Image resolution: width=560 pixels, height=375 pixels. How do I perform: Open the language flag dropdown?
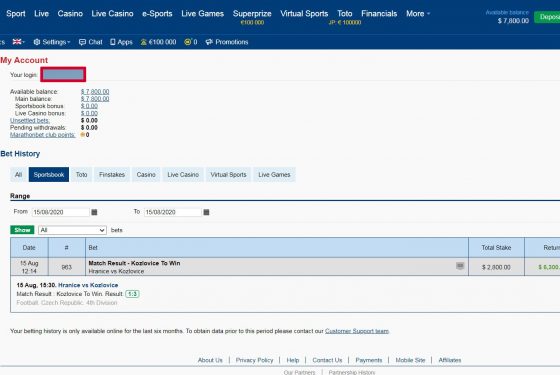click(x=18, y=42)
